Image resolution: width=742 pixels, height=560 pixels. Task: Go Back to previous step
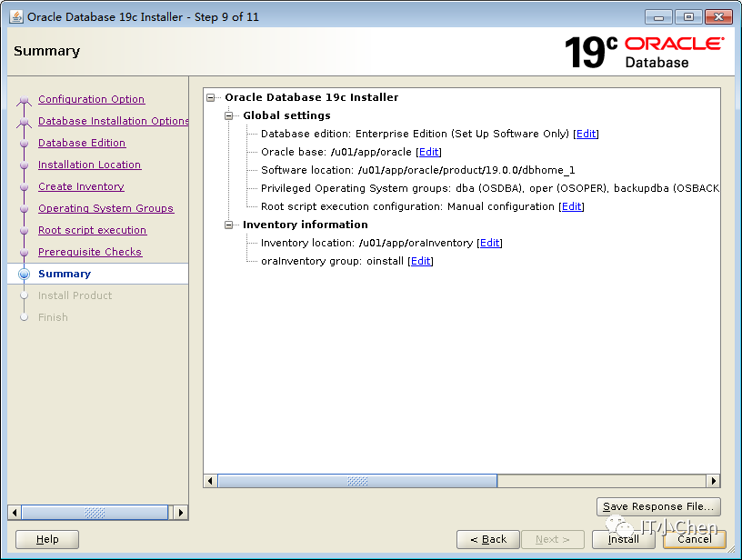click(488, 539)
